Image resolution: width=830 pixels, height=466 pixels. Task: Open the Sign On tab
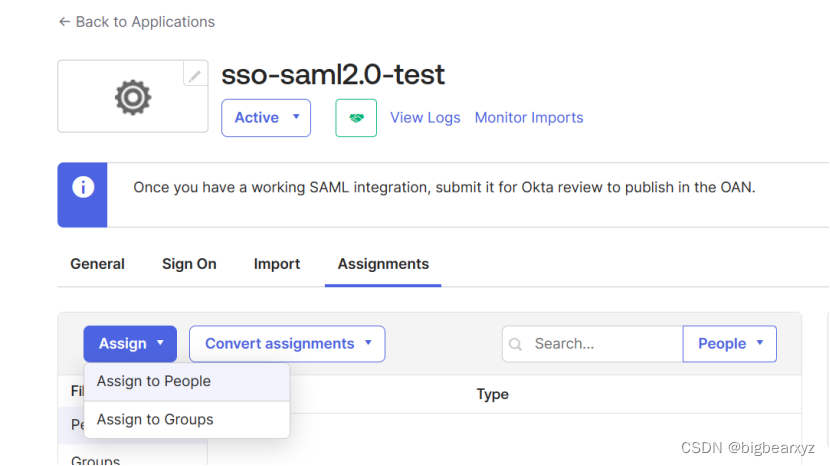click(189, 264)
